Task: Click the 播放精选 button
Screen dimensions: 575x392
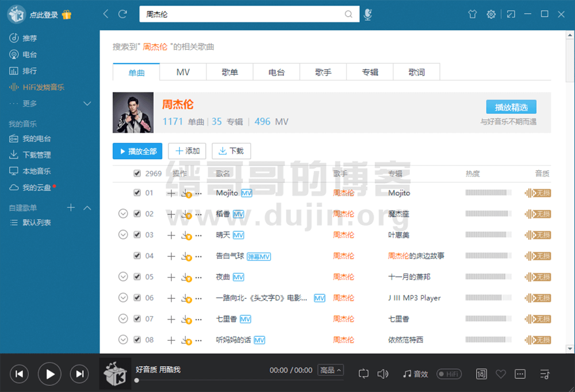Action: [x=511, y=107]
